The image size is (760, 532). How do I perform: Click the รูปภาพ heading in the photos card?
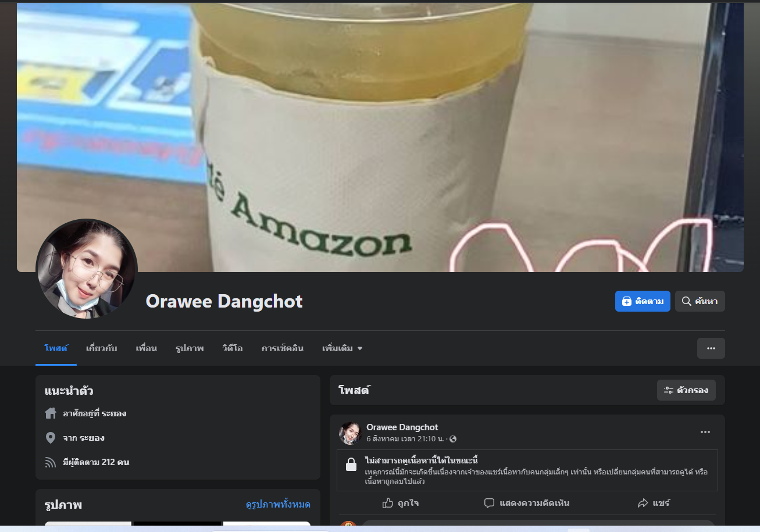click(63, 505)
